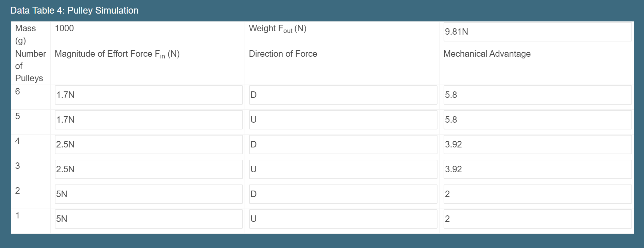Viewport: 644px width, 248px height.
Task: Click the mechanical advantage field for 5 pulleys
Action: [538, 120]
